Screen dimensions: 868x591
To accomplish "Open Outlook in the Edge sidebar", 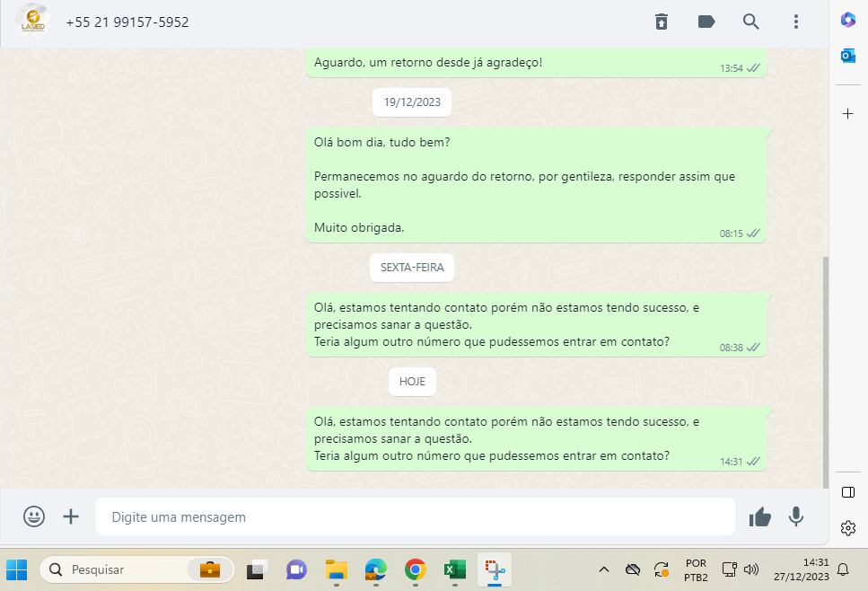I will coord(847,56).
